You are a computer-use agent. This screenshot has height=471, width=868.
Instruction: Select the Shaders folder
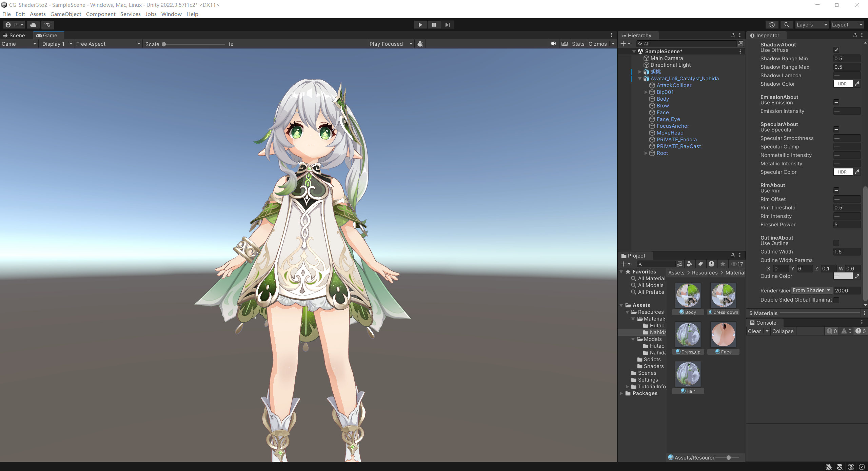coord(653,366)
